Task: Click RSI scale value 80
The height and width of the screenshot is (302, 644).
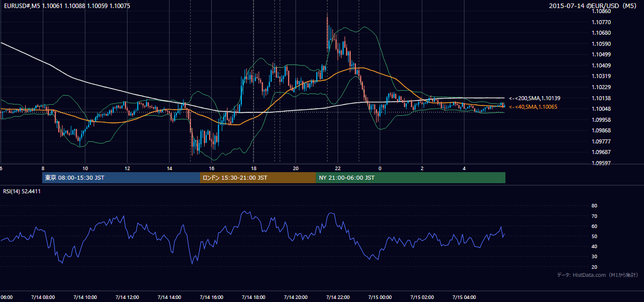Action: [x=595, y=206]
